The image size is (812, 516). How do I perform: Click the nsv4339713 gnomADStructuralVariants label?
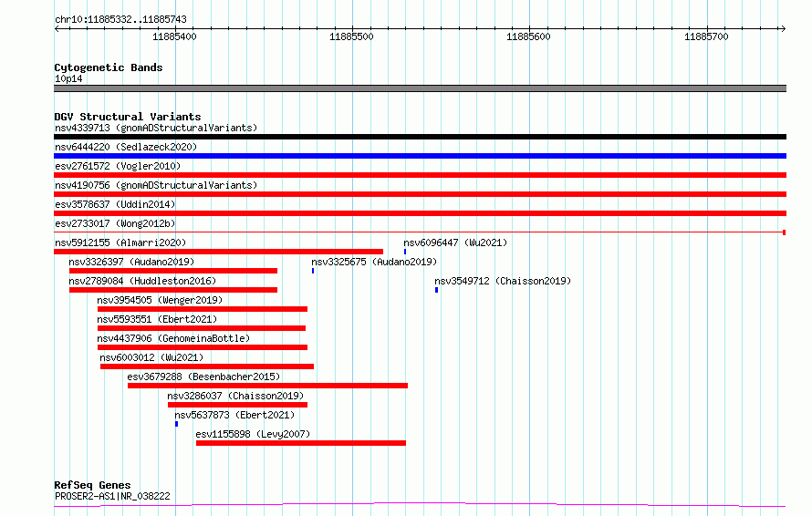pos(156,128)
